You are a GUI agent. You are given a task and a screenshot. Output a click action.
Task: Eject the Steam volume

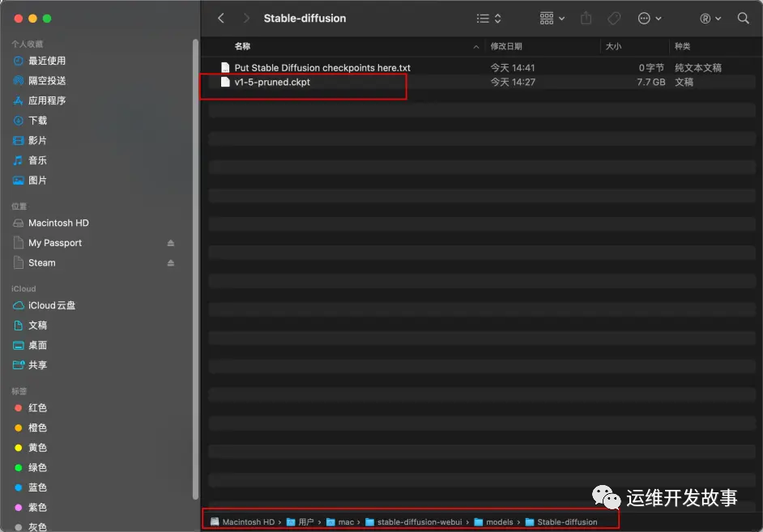coord(171,262)
